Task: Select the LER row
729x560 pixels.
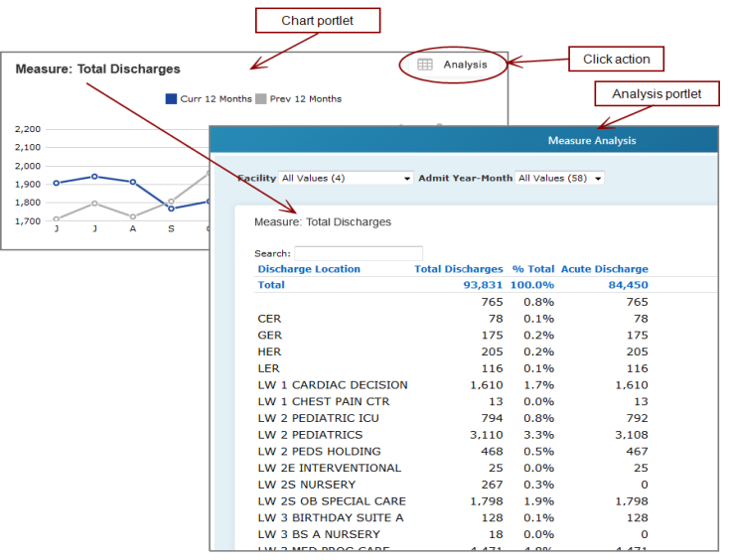Action: (453, 368)
